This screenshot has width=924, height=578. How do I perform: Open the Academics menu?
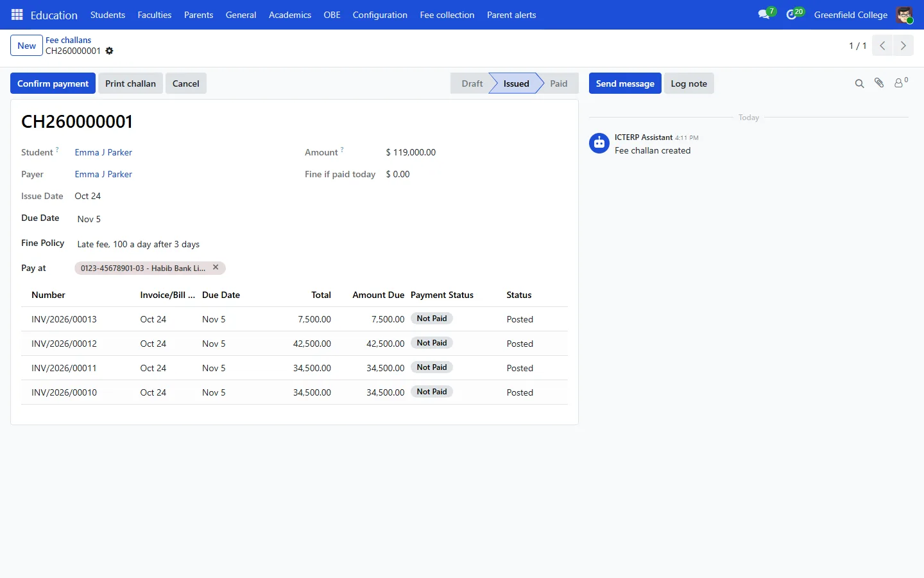[290, 15]
